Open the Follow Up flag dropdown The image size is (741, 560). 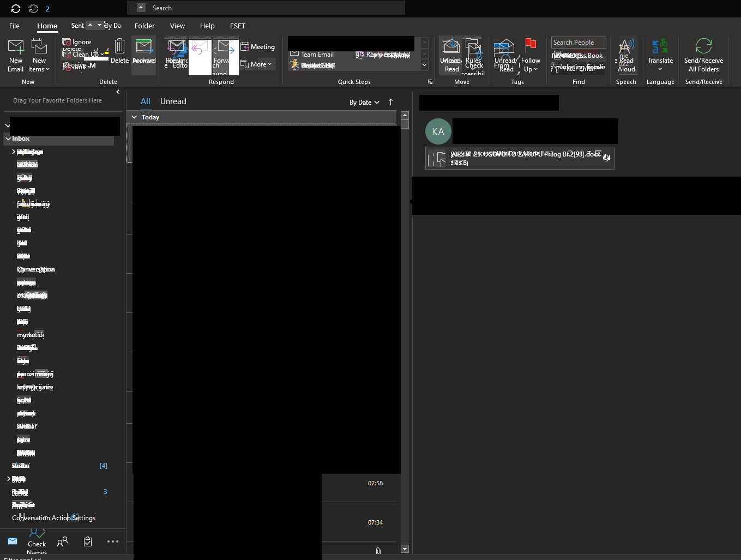[531, 56]
